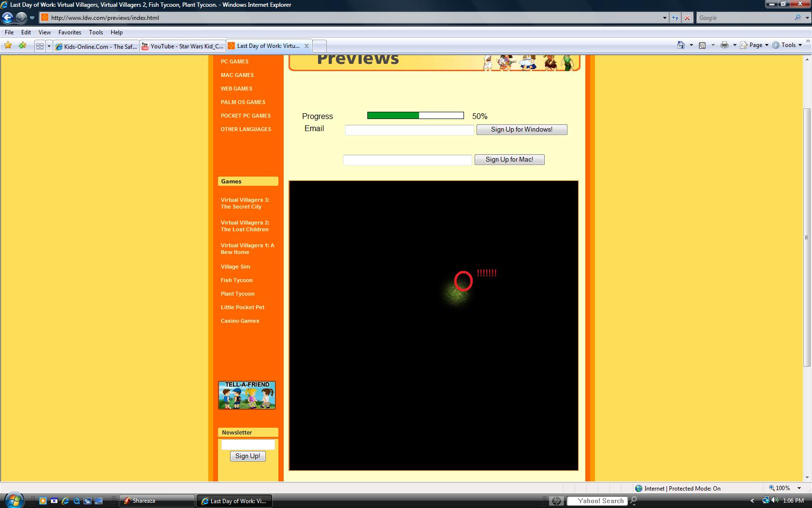812x508 pixels.
Task: Switch to Kids-Online.Com tab
Action: [x=96, y=46]
